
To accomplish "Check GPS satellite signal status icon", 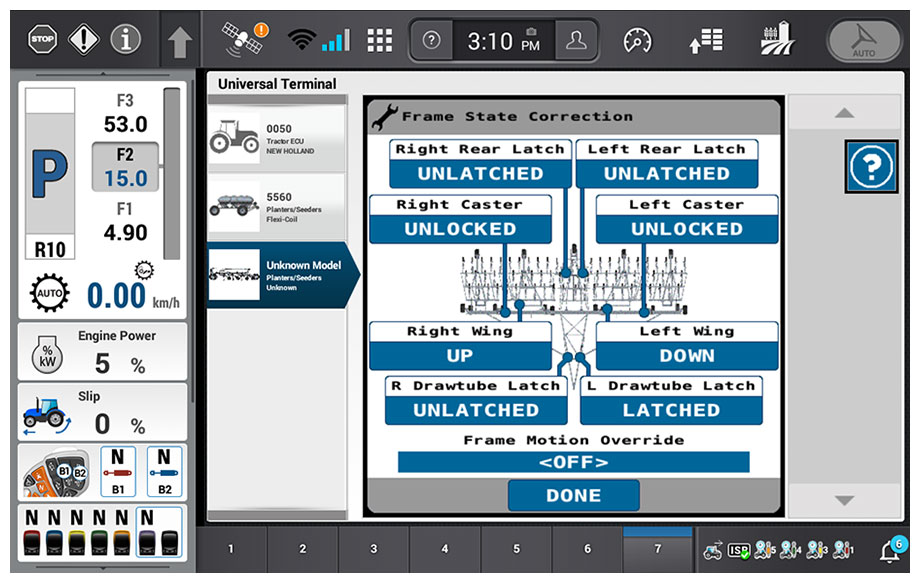I will pyautogui.click(x=243, y=40).
